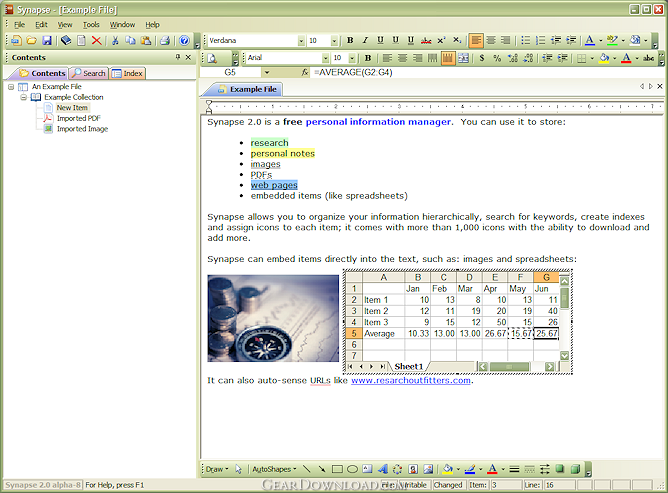The width and height of the screenshot is (668, 493).
Task: Click the print preview magnifier icon
Action: [212, 58]
